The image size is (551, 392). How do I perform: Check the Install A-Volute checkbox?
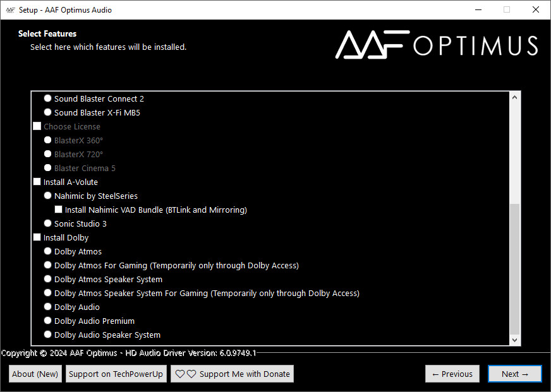pos(37,182)
